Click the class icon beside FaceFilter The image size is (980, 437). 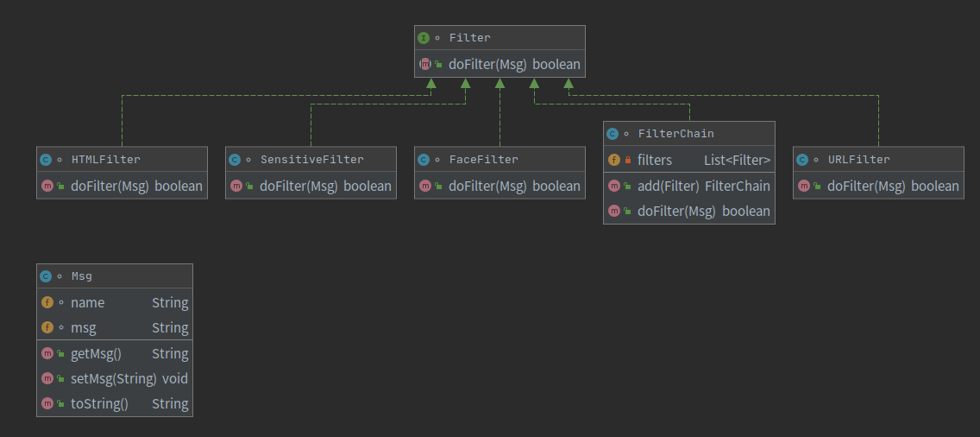423,160
